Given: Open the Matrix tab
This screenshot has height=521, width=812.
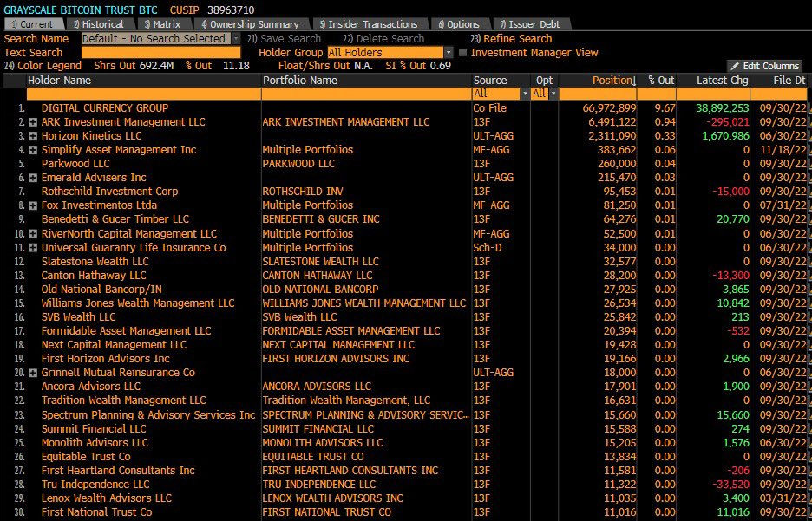Looking at the screenshot, I should 162,24.
